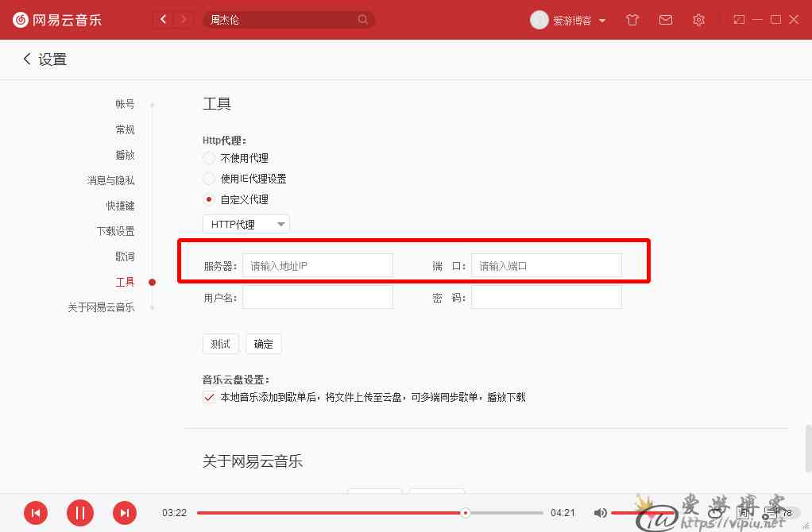Click the 端口 port input field
812x532 pixels.
(547, 266)
